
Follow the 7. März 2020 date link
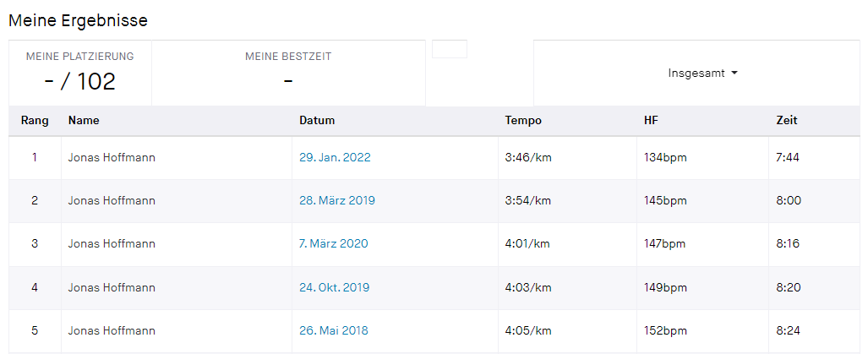pos(334,243)
